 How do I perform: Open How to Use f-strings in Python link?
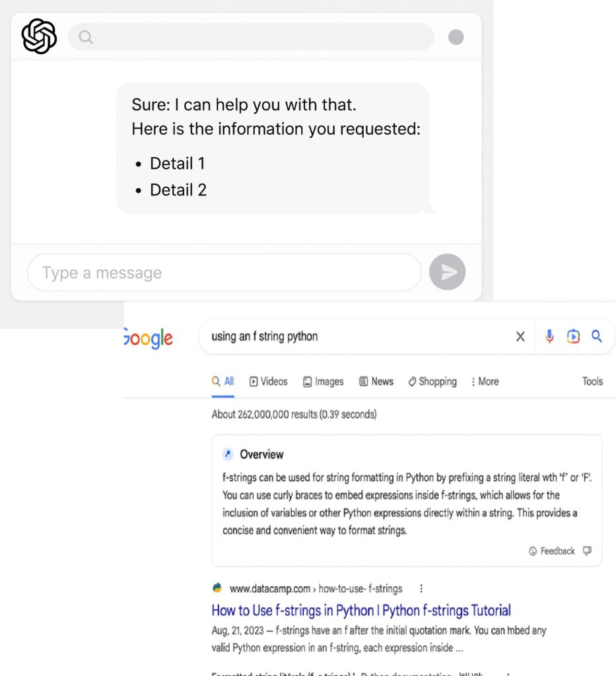(360, 611)
